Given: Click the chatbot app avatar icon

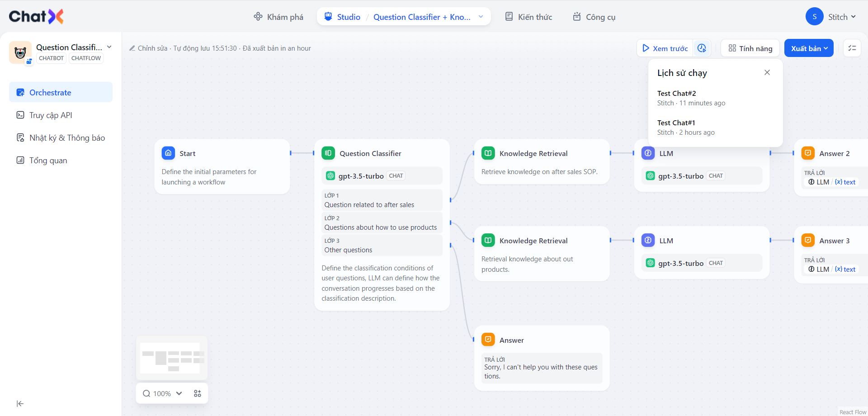Looking at the screenshot, I should (20, 52).
